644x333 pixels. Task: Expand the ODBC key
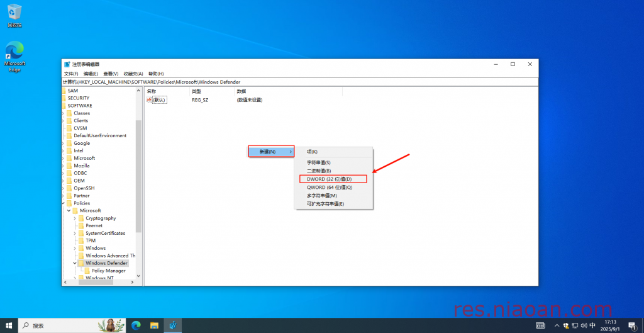pos(63,173)
